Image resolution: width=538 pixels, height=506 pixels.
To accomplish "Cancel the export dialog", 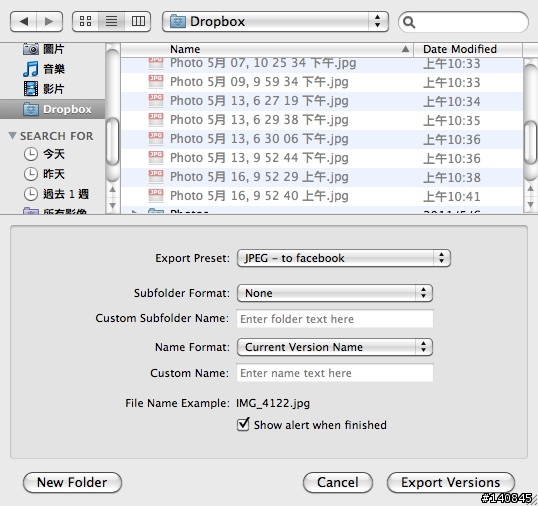I will 338,482.
